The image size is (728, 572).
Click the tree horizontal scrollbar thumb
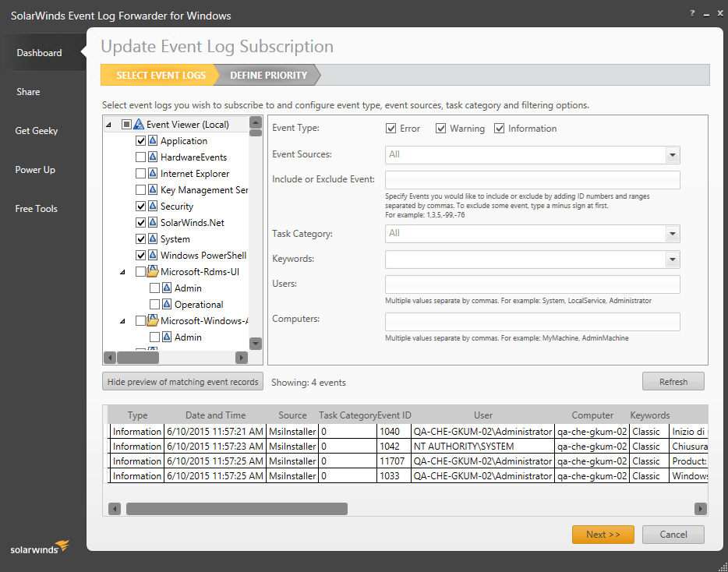click(x=138, y=358)
